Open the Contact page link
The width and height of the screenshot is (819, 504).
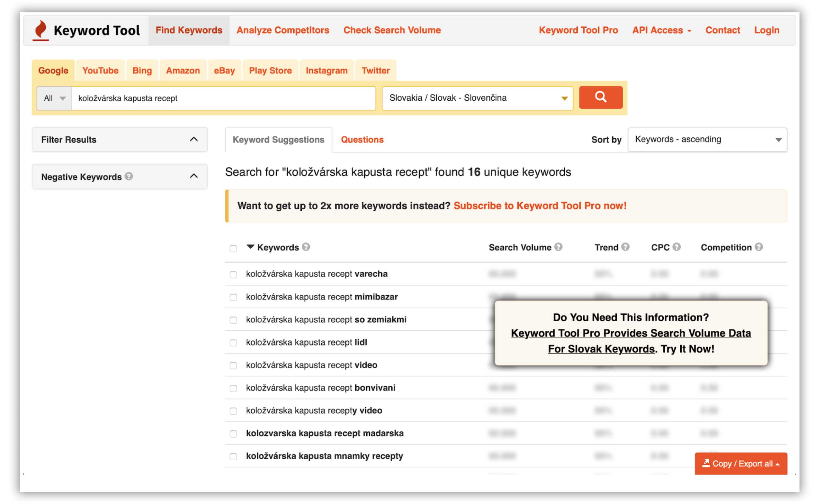coord(723,30)
